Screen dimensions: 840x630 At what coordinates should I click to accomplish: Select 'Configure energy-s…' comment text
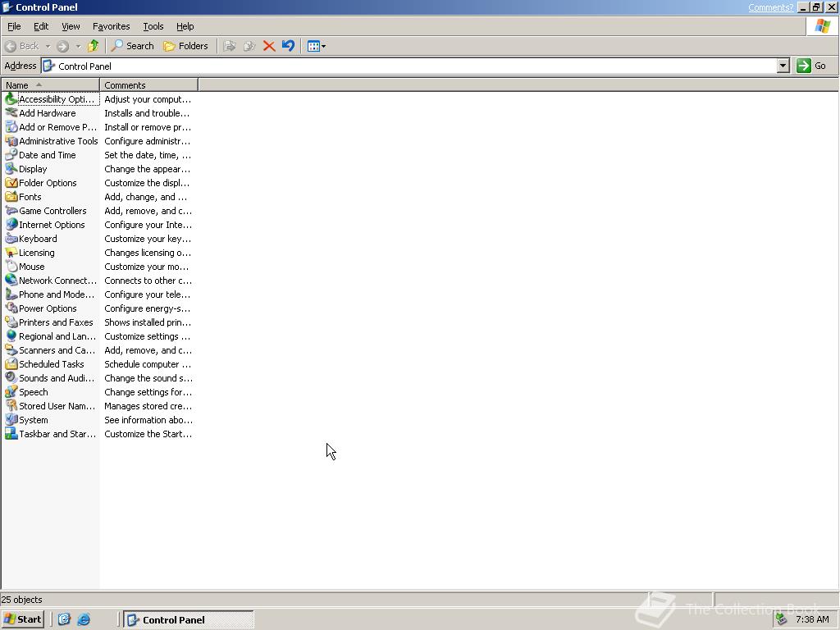pyautogui.click(x=148, y=308)
